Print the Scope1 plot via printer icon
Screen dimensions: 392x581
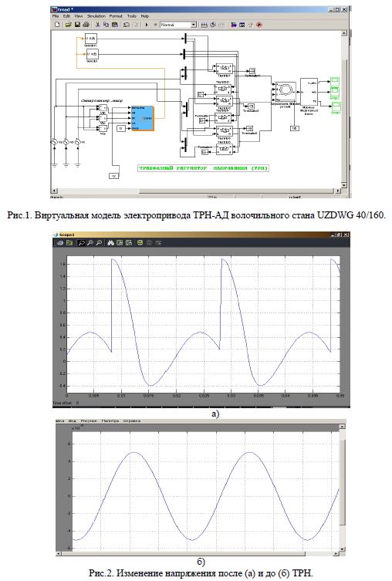(x=60, y=243)
